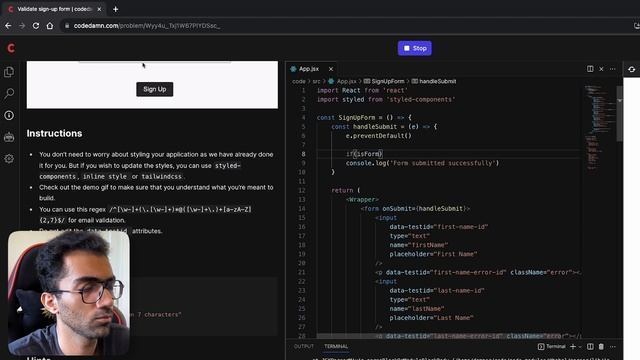Click the src breadcrumb
This screenshot has height=360, width=640.
(x=316, y=81)
